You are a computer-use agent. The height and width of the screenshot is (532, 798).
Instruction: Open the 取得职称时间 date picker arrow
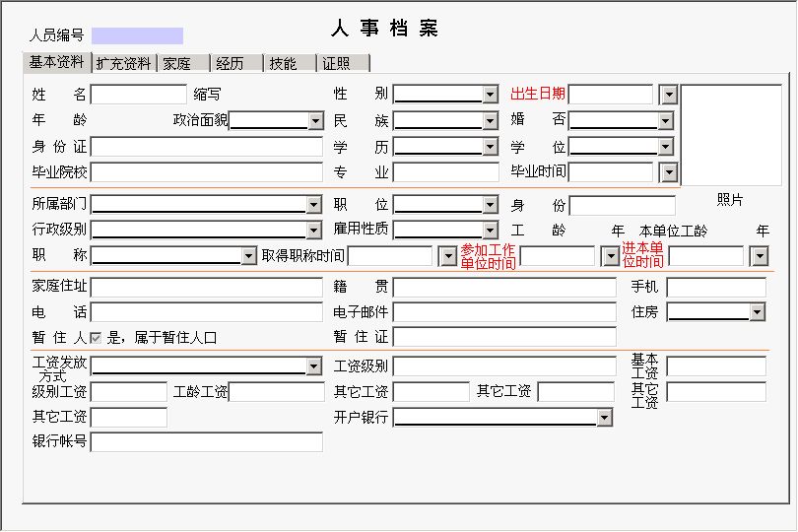coord(447,256)
